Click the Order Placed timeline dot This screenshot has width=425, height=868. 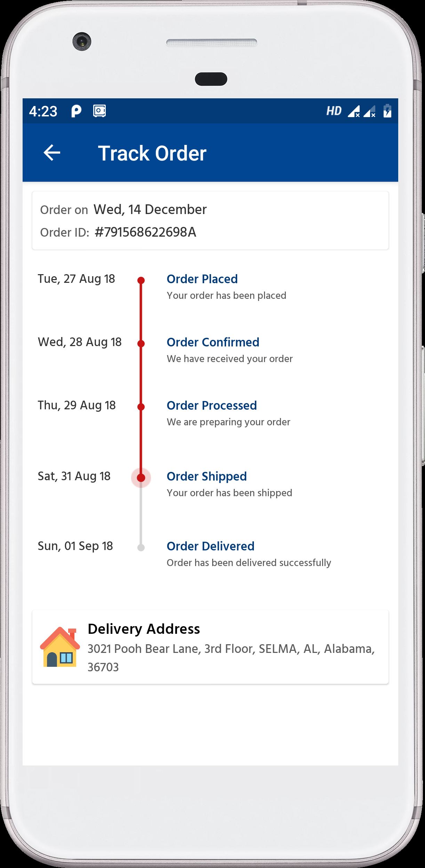click(141, 280)
